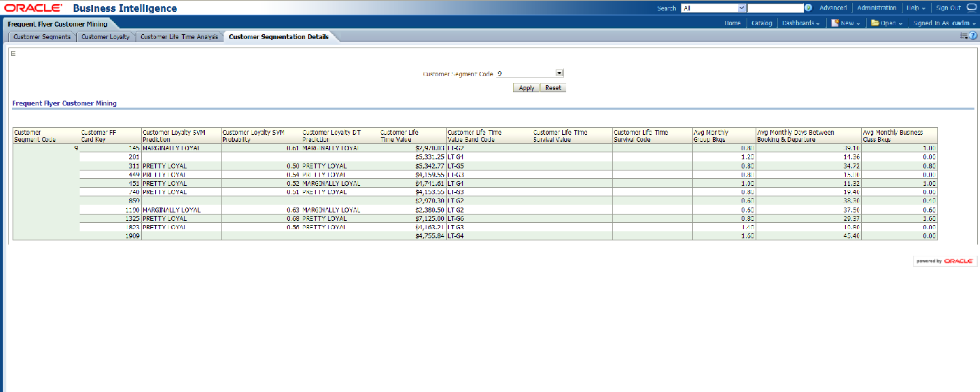This screenshot has height=392, width=980.
Task: Open the Search scope All dropdown
Action: pyautogui.click(x=742, y=8)
